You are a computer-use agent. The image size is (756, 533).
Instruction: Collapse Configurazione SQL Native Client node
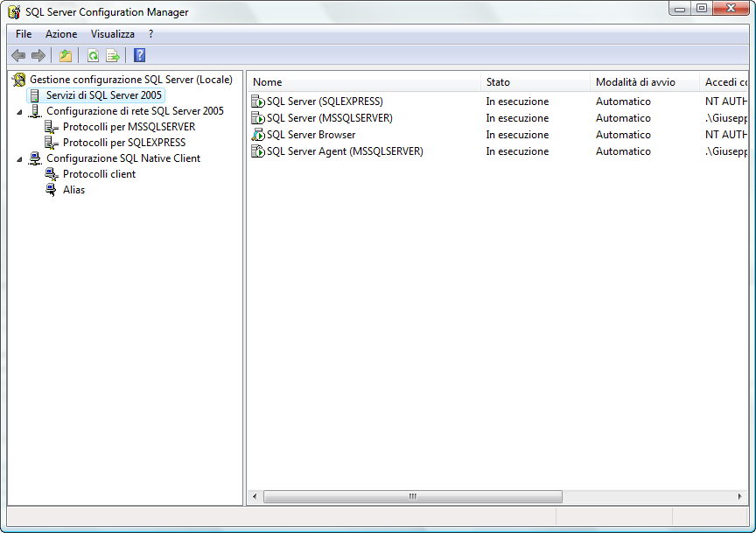click(19, 159)
